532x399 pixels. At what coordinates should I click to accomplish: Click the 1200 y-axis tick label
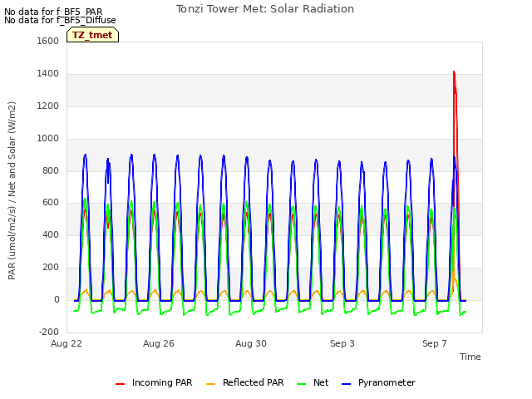coord(48,106)
